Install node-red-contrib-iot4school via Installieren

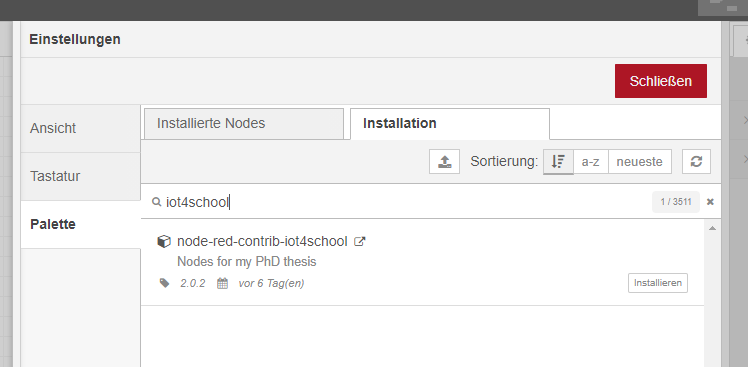tap(658, 283)
